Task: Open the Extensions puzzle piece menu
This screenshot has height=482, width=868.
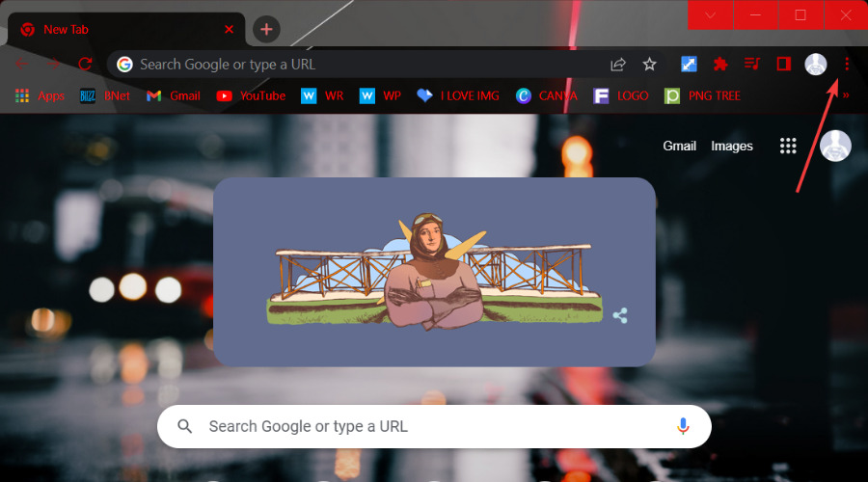Action: coord(720,65)
